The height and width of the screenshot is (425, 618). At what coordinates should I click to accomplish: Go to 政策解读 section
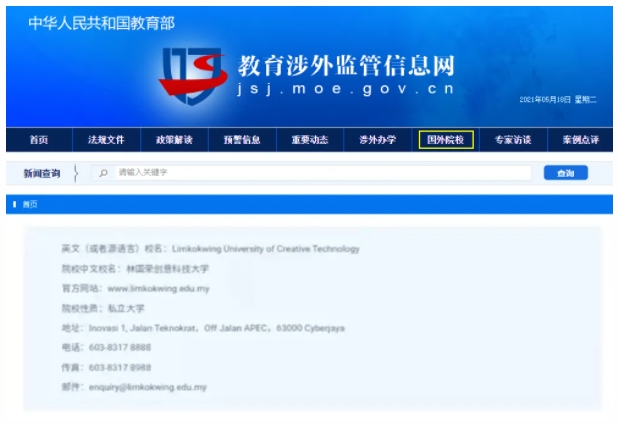174,140
